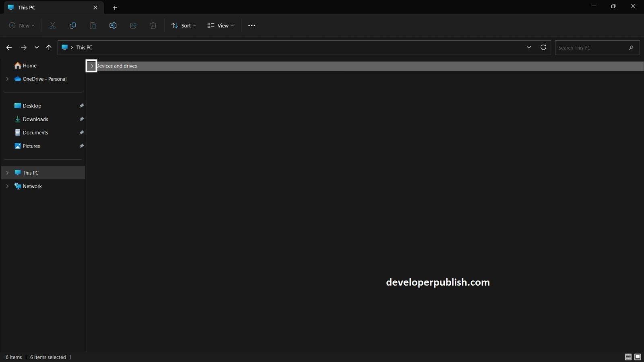
Task: Expand the Devices and drives group
Action: click(91, 66)
